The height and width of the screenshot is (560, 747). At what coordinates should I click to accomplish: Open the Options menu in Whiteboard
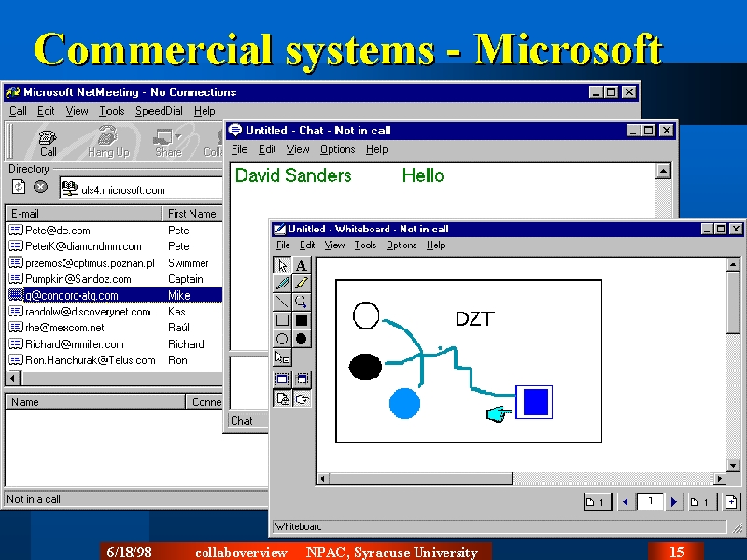402,245
